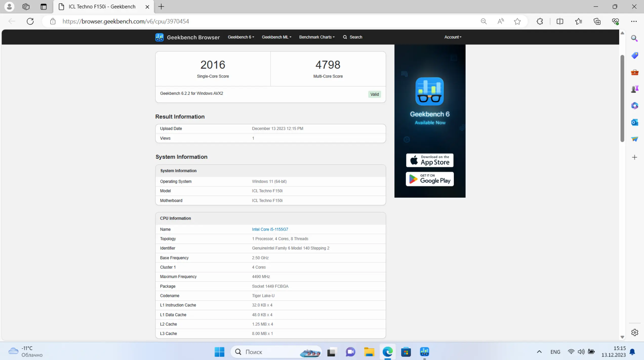Open Edge sidebar settings gear
Screen dimensions: 644x360
pos(634,332)
